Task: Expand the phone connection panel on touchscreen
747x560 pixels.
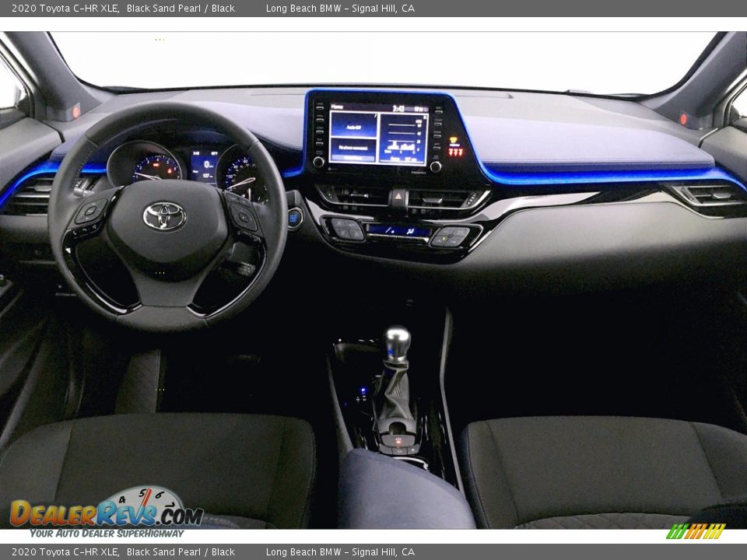Action: point(352,147)
